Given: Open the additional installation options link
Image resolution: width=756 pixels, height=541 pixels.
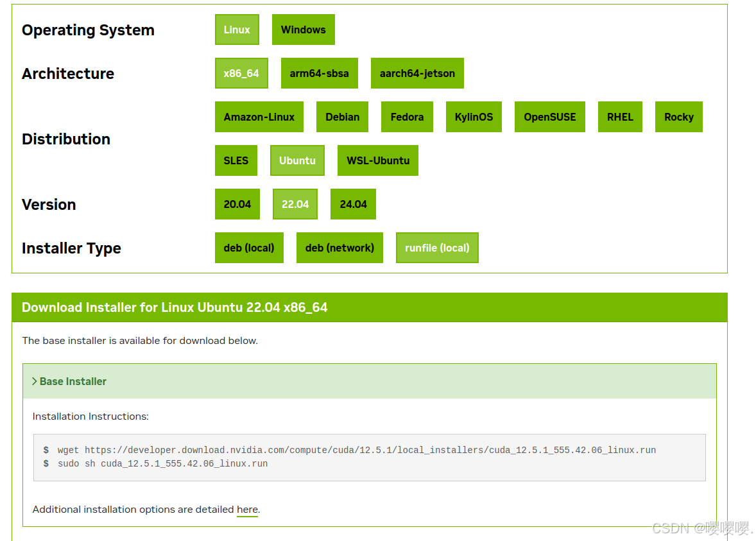Looking at the screenshot, I should (x=247, y=509).
